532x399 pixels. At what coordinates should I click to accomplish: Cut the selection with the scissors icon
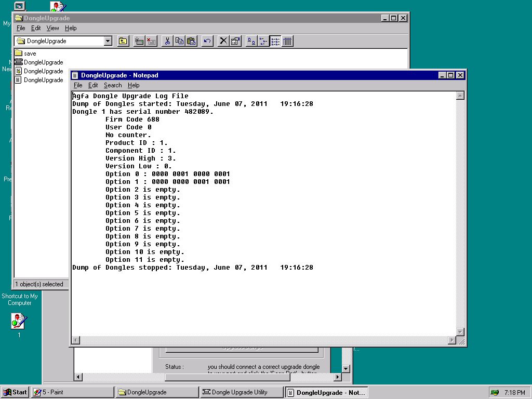coord(167,41)
